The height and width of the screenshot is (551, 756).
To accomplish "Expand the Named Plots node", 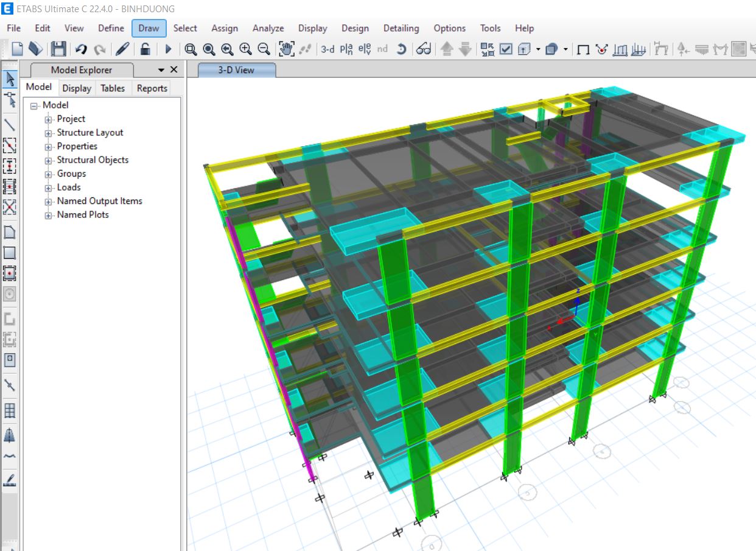I will (49, 215).
